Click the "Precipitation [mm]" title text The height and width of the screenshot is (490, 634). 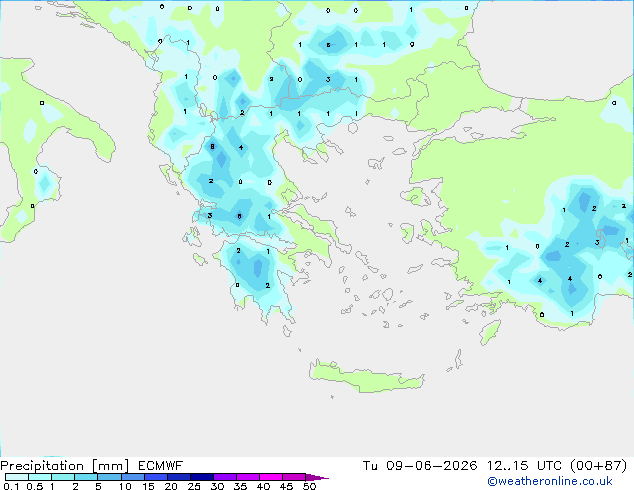[65, 466]
